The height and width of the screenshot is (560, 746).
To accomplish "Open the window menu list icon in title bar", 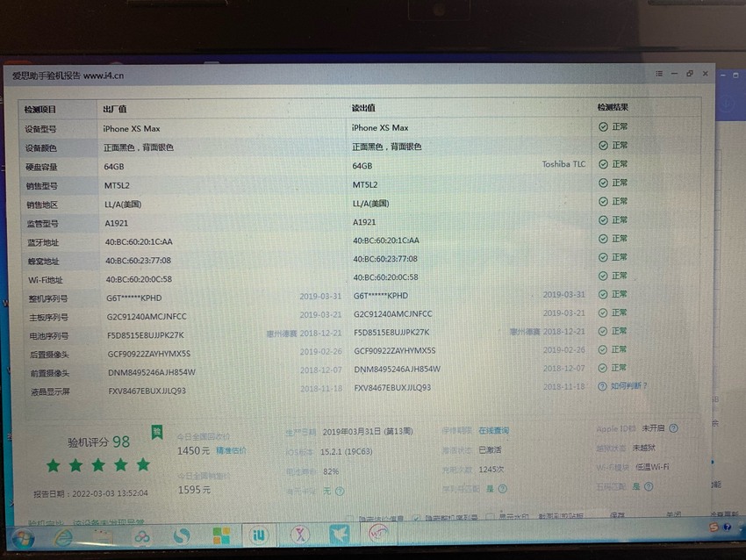I will click(x=659, y=74).
